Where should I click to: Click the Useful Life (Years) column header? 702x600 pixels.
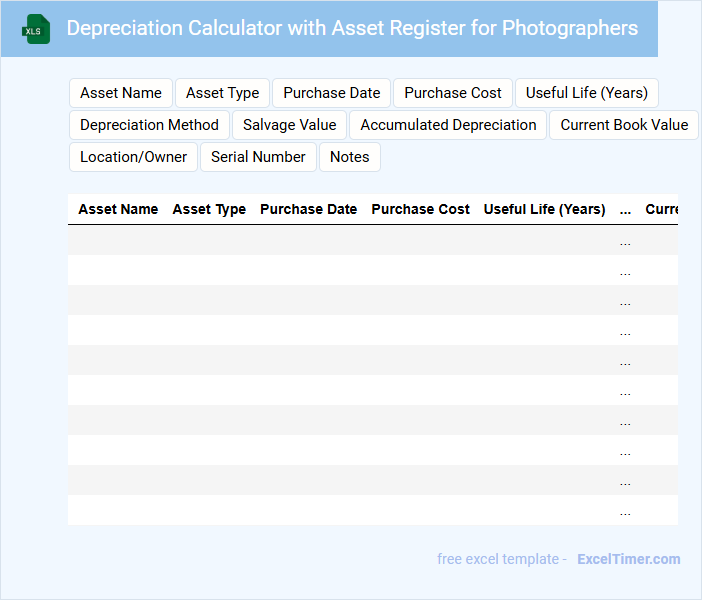(544, 209)
